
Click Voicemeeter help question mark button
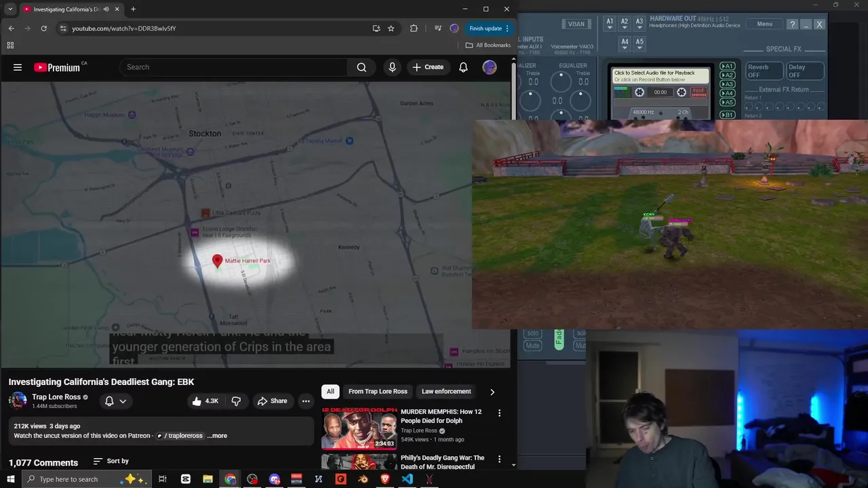(x=792, y=24)
